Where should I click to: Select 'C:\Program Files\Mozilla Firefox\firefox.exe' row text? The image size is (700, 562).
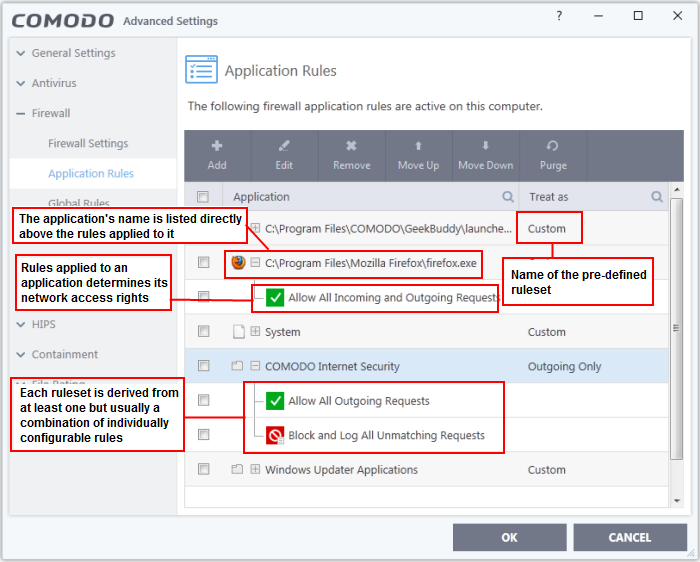(x=371, y=263)
